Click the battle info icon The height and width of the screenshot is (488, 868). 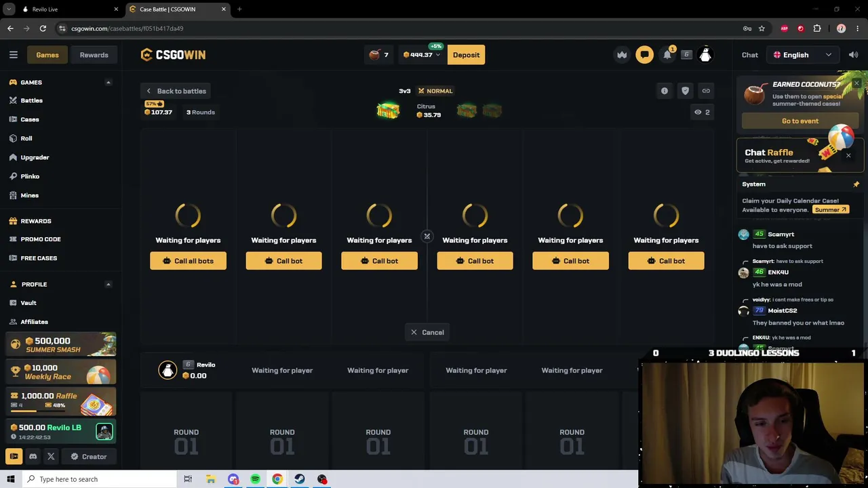click(x=665, y=91)
